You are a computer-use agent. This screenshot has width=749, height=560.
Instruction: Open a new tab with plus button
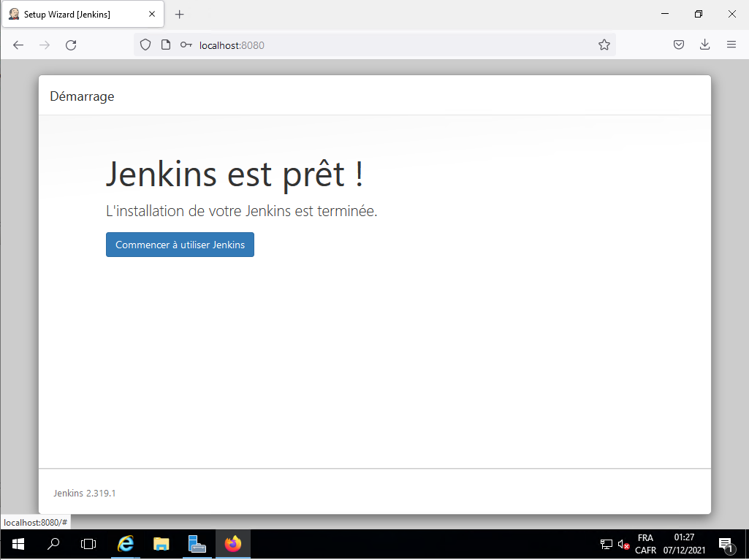click(180, 15)
